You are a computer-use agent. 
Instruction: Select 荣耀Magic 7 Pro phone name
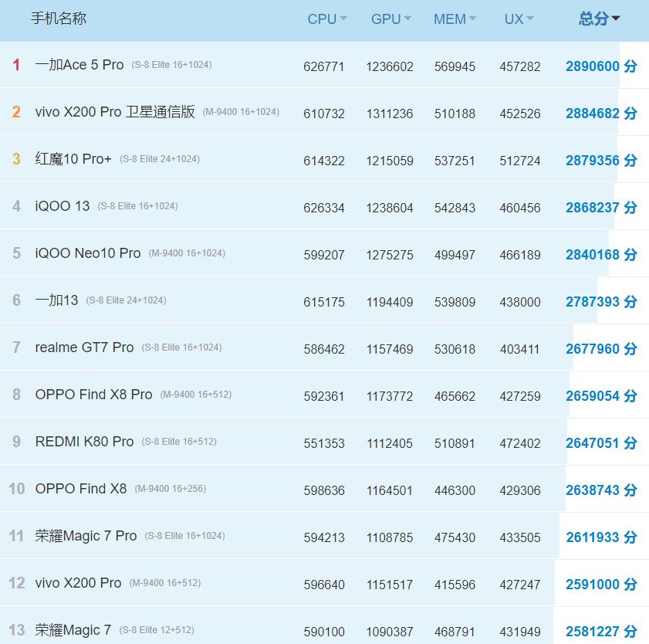tap(86, 536)
